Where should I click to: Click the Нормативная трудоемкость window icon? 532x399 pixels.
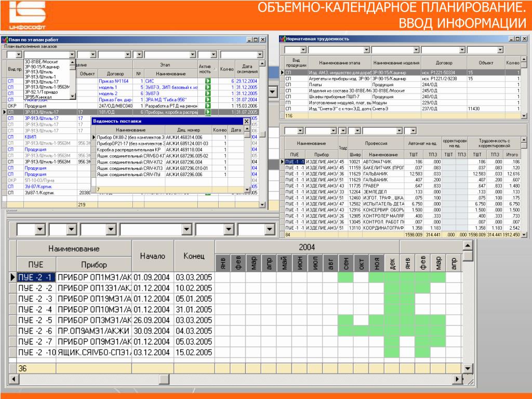coord(282,38)
